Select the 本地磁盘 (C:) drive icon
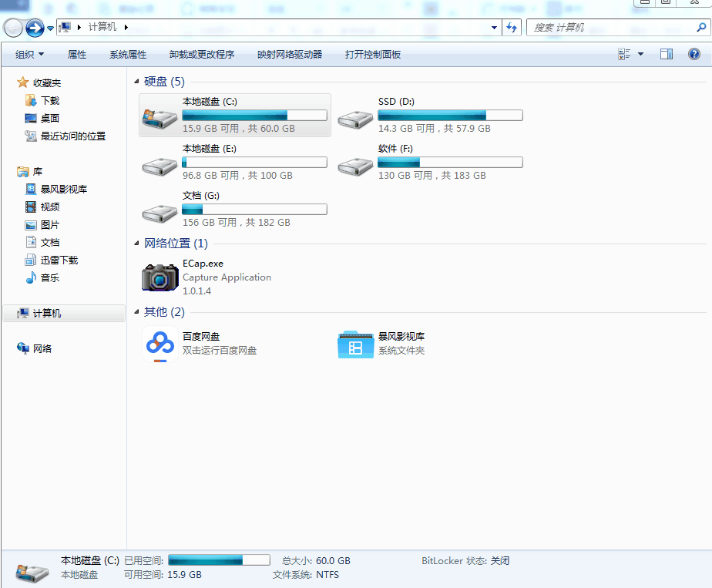712x588 pixels. pos(160,116)
